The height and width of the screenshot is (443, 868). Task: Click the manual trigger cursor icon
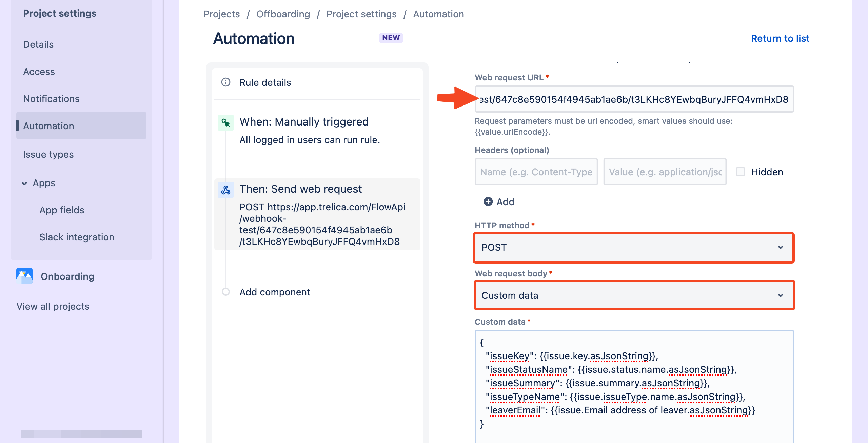coord(226,122)
